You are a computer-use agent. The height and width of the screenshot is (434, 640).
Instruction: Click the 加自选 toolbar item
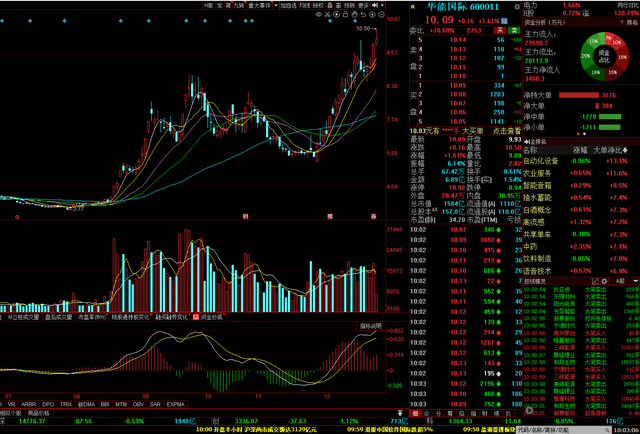pos(288,5)
